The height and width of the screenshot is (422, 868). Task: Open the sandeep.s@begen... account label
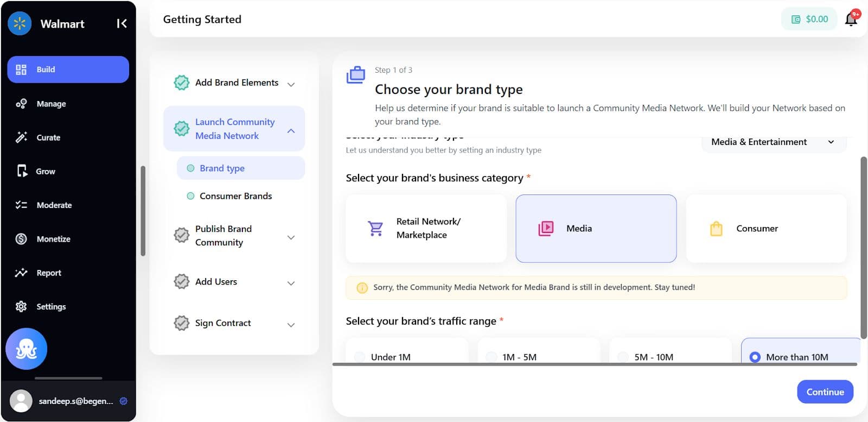coord(76,401)
